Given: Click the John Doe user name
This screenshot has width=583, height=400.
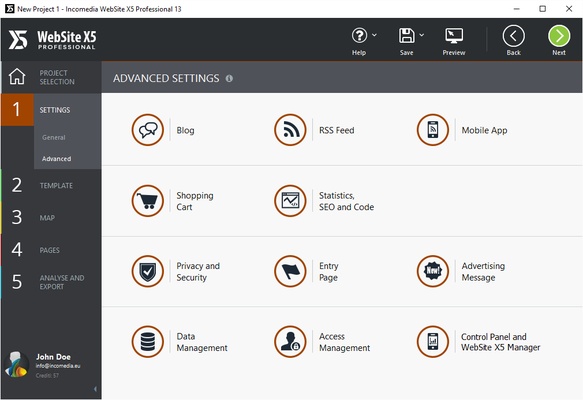Looking at the screenshot, I should click(53, 357).
